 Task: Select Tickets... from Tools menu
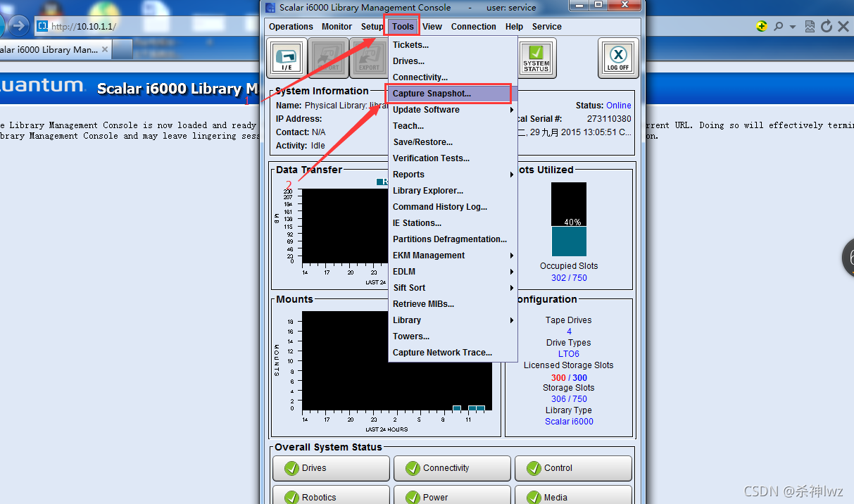[453, 45]
